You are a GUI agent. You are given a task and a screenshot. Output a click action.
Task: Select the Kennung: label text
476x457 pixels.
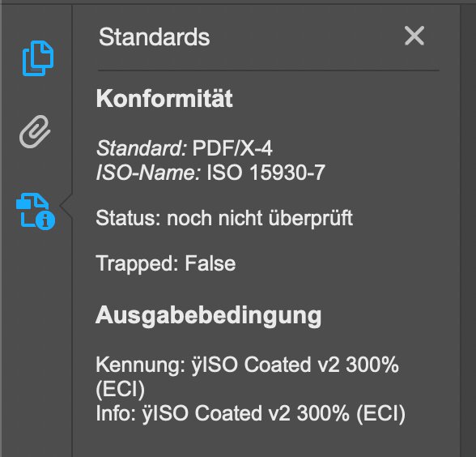click(141, 365)
